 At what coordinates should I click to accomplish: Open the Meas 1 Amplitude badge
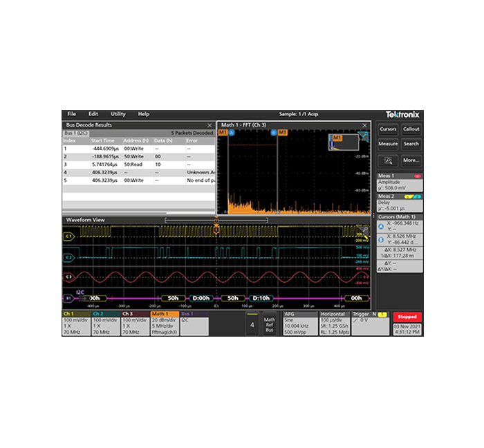pyautogui.click(x=400, y=183)
